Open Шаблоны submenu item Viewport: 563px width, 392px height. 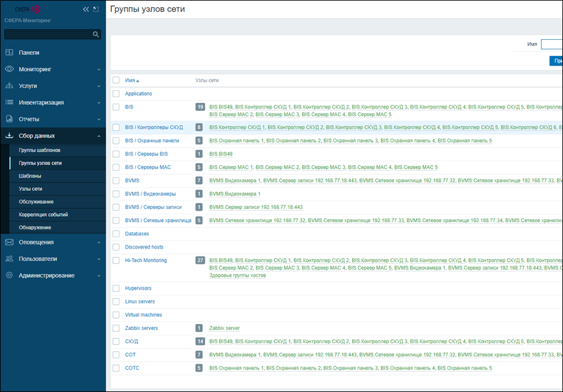click(30, 176)
